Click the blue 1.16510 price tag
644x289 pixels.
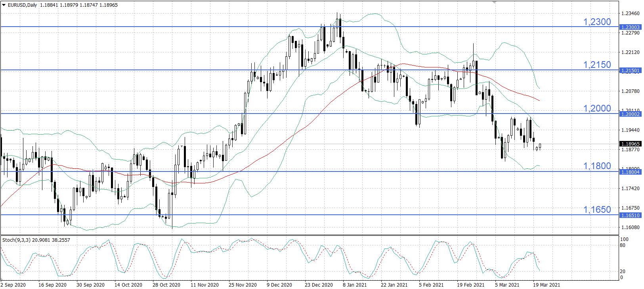pyautogui.click(x=630, y=215)
